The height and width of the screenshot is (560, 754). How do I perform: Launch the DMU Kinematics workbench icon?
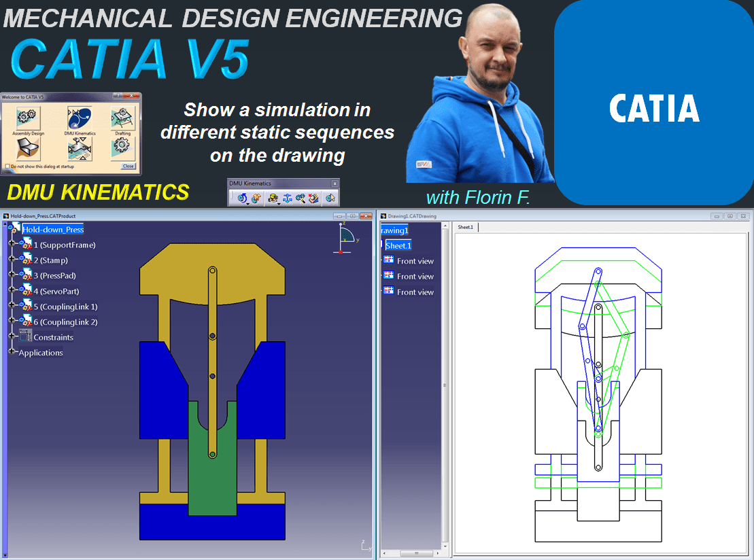point(80,118)
